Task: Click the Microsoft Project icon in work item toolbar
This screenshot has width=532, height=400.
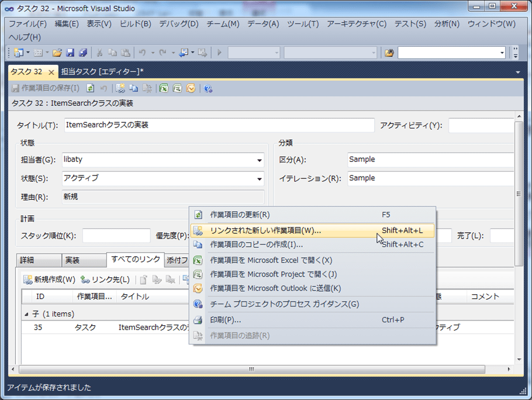Action: 178,88
